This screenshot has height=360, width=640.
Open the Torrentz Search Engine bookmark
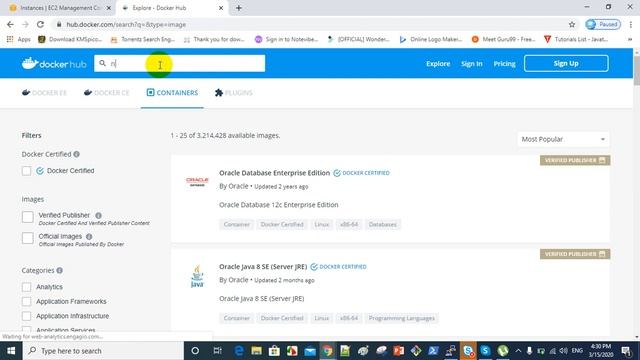[x=143, y=39]
